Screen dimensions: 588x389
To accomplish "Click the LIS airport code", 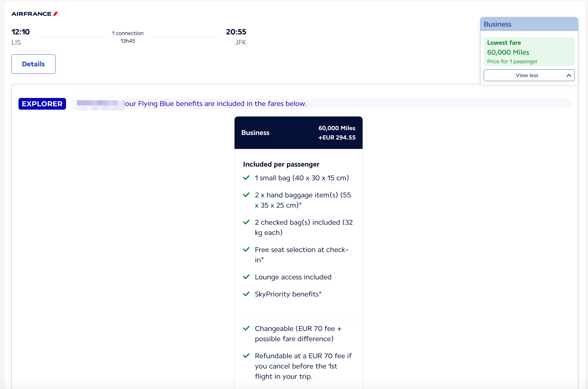I will pyautogui.click(x=16, y=42).
